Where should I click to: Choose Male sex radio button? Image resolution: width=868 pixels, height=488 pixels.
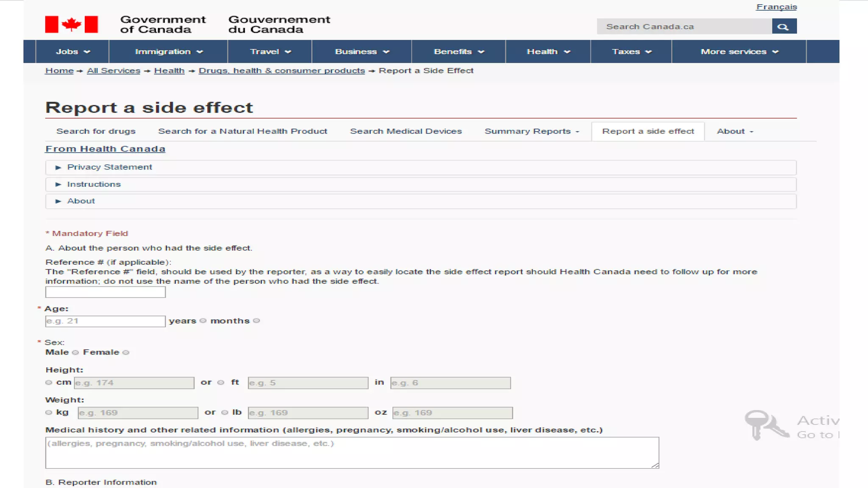[75, 352]
